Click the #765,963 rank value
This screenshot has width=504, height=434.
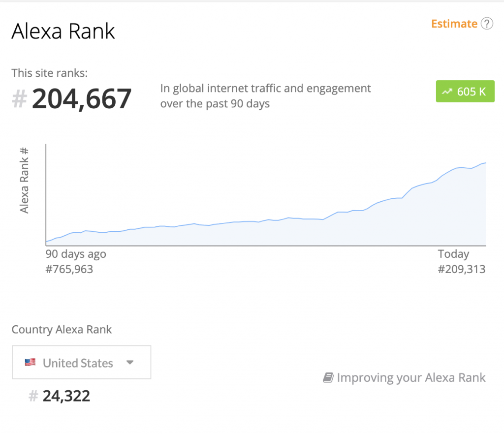69,269
